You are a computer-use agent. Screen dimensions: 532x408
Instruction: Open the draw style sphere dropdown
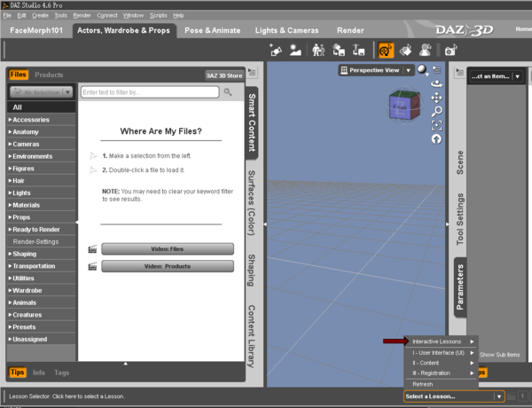[x=423, y=70]
